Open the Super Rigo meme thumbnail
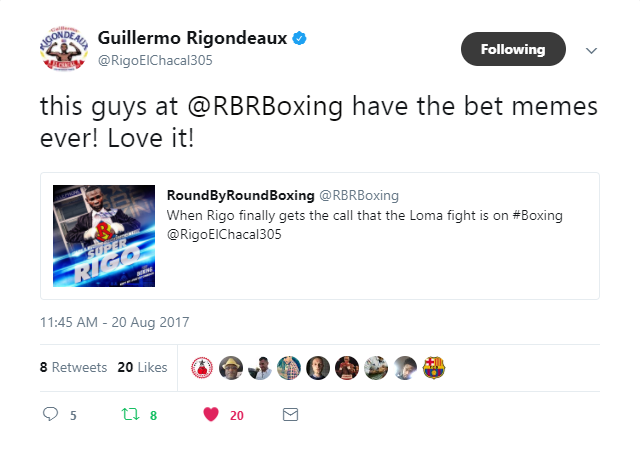 [104, 236]
